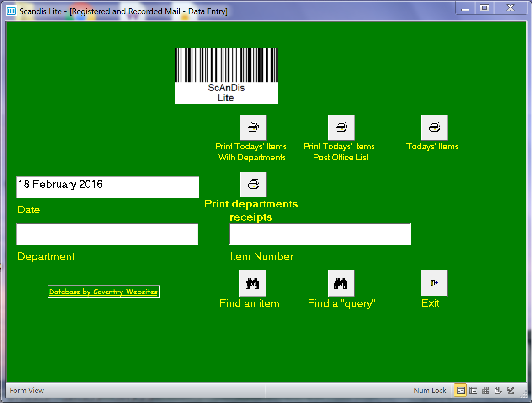The image size is (532, 403).
Task: Switch to PivotTable View in status bar
Action: (486, 391)
